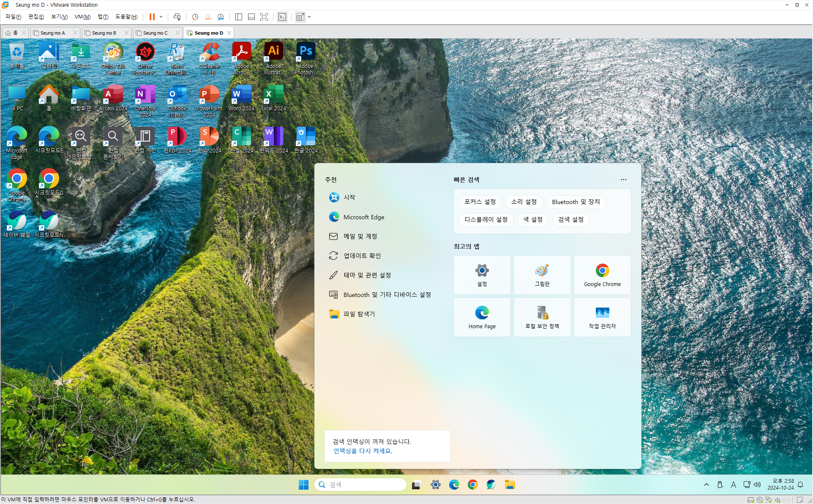Click VMware take snapshot toolbar icon
This screenshot has height=504, width=813.
coord(195,17)
